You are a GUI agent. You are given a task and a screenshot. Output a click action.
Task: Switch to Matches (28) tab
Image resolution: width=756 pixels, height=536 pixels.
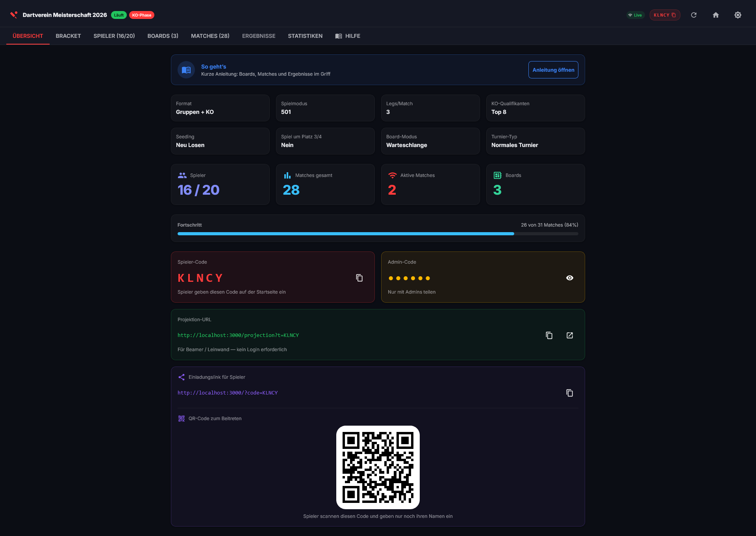(210, 36)
